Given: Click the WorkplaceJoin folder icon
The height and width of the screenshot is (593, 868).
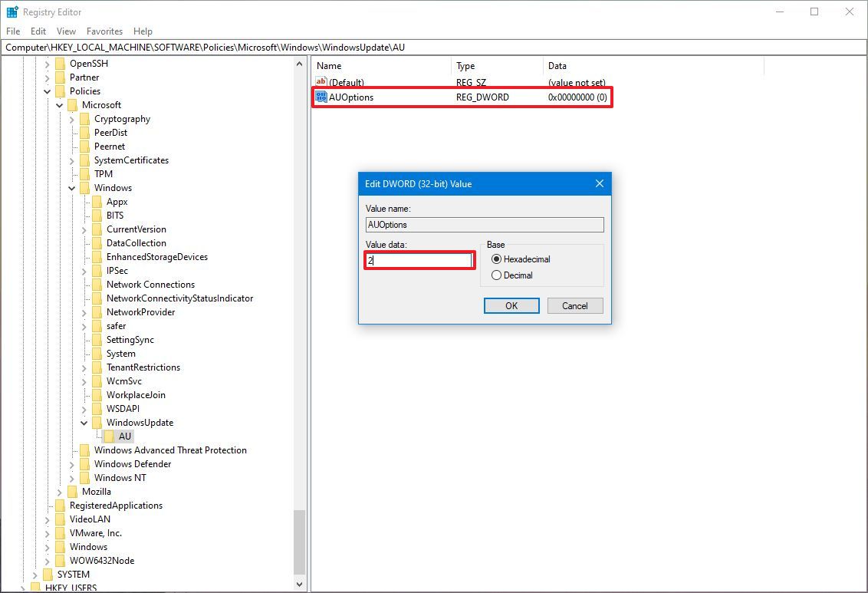Looking at the screenshot, I should [x=97, y=395].
